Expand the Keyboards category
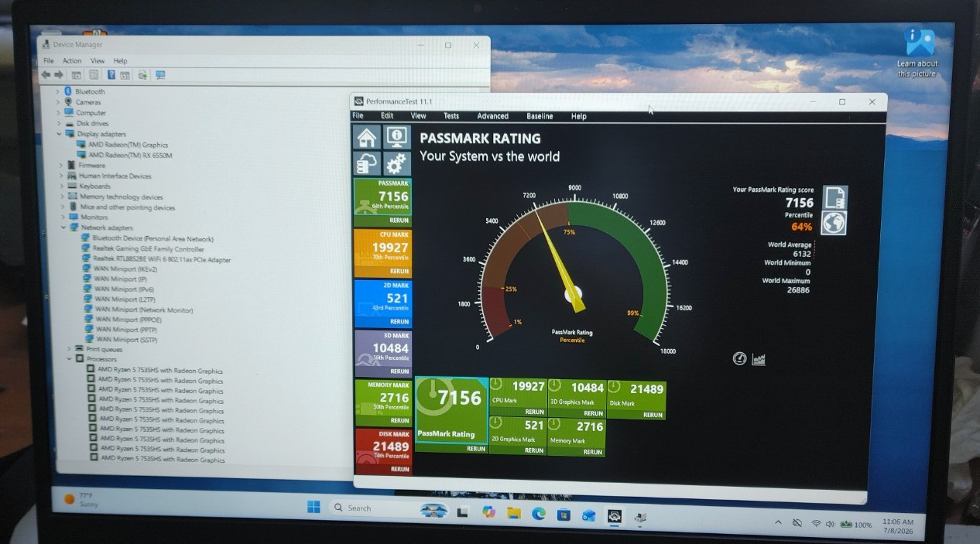 (x=61, y=186)
